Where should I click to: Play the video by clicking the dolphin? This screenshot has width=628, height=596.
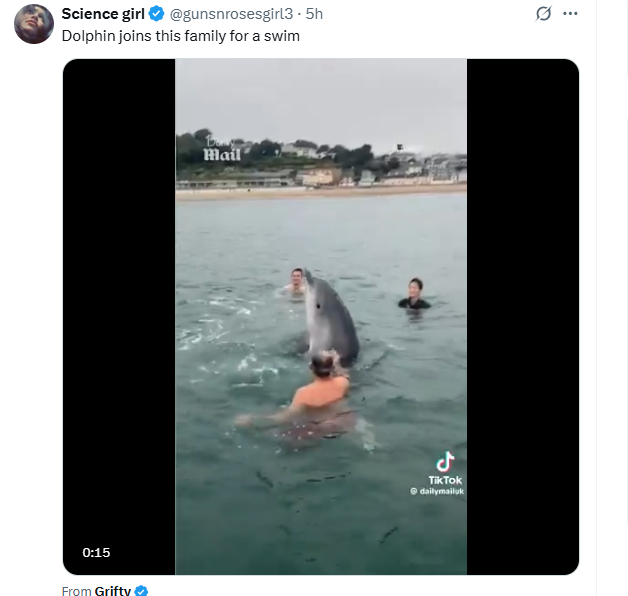tap(329, 317)
